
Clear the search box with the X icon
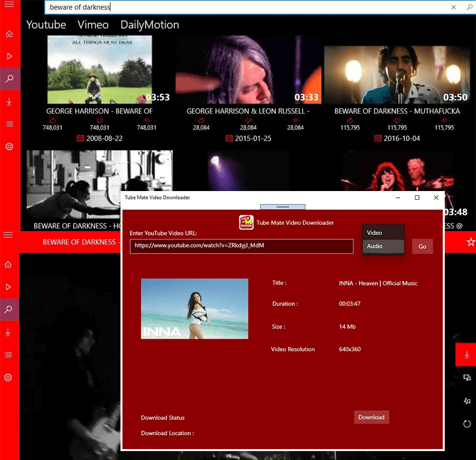click(x=455, y=7)
